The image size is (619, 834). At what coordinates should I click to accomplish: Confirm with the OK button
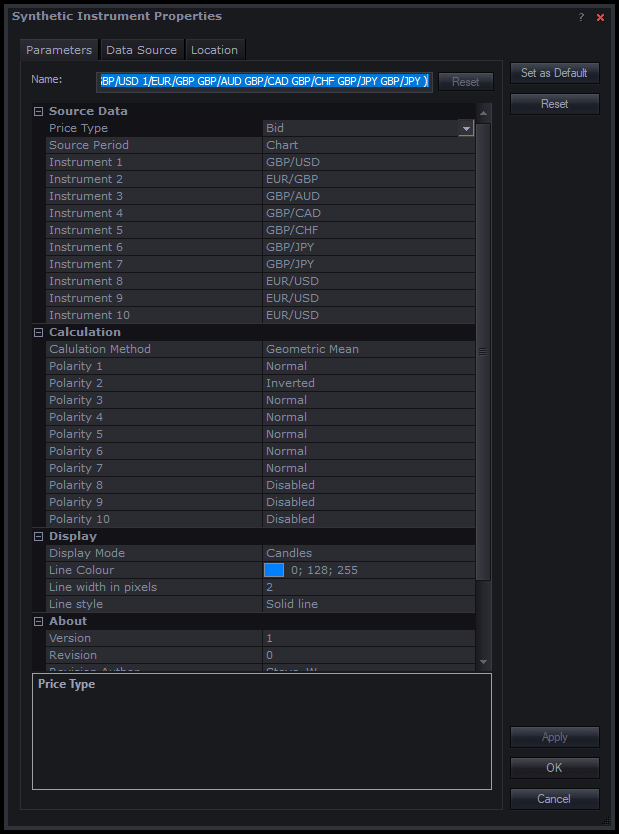point(555,768)
